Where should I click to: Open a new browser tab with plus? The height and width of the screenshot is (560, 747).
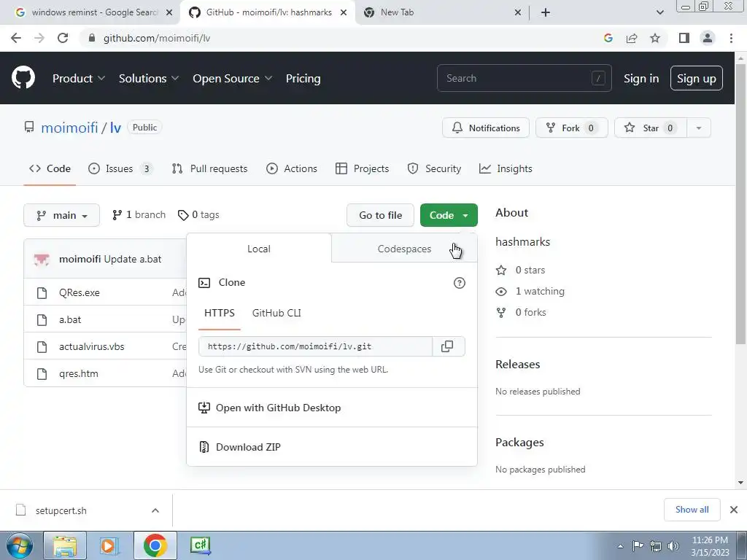click(546, 12)
